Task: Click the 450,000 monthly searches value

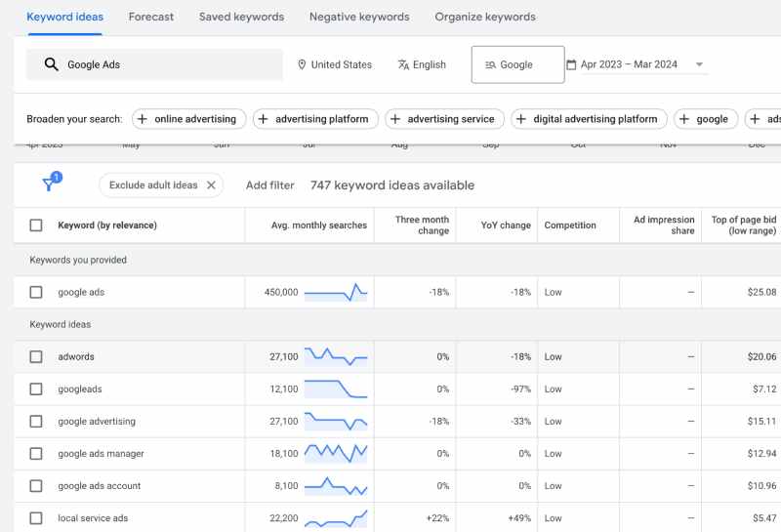Action: pos(281,293)
